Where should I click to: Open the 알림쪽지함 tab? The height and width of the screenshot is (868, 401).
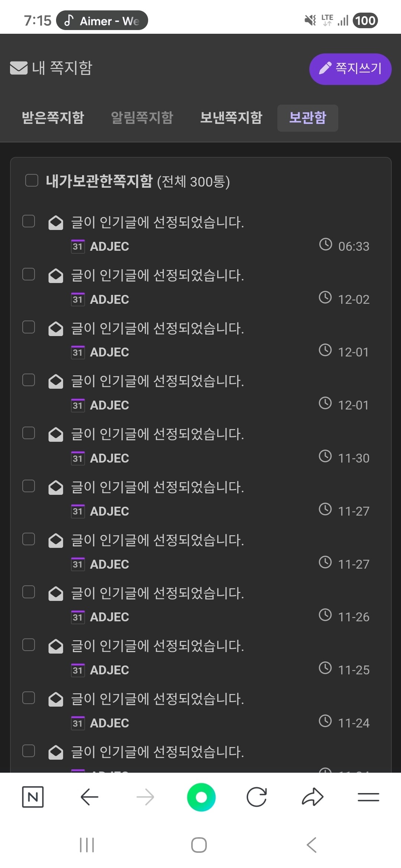(142, 118)
